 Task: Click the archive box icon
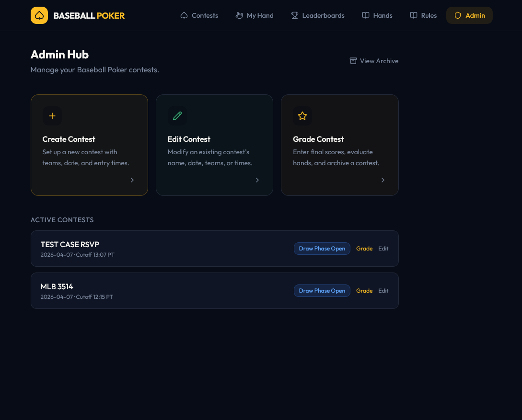click(353, 61)
